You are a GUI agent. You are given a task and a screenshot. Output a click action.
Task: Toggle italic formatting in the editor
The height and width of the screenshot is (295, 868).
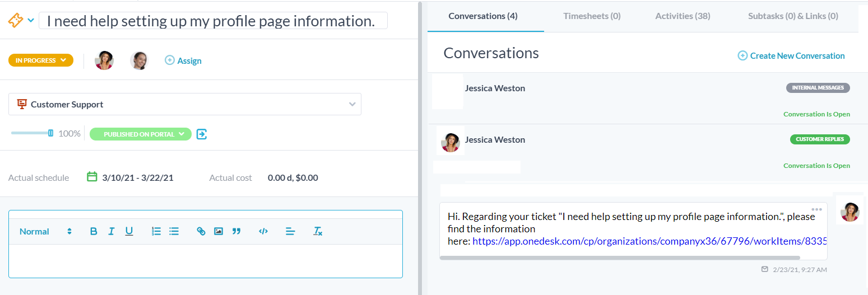click(x=112, y=231)
